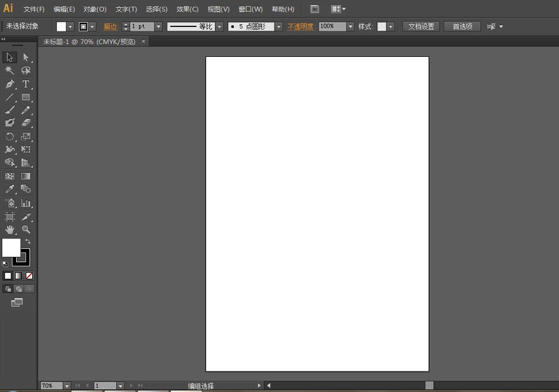Viewport: 559px width, 392px height.
Task: Activate the Eyedropper tool
Action: [9, 189]
